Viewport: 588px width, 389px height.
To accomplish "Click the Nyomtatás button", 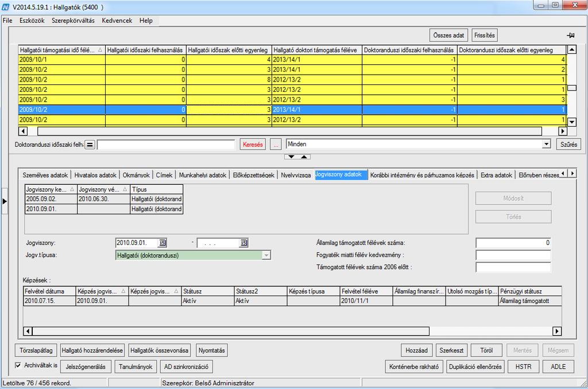I will pos(212,351).
